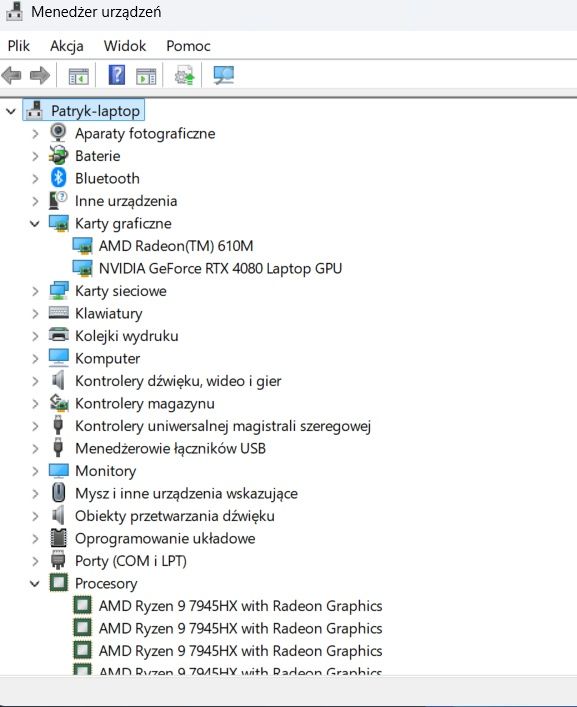
Task: Open the Plik menu
Action: [x=18, y=46]
